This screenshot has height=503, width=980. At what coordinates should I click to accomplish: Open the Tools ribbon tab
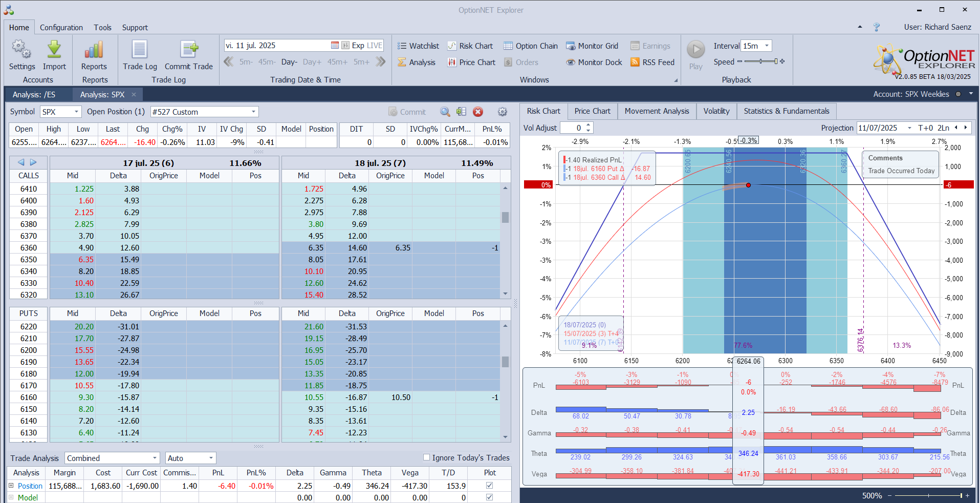pyautogui.click(x=102, y=28)
